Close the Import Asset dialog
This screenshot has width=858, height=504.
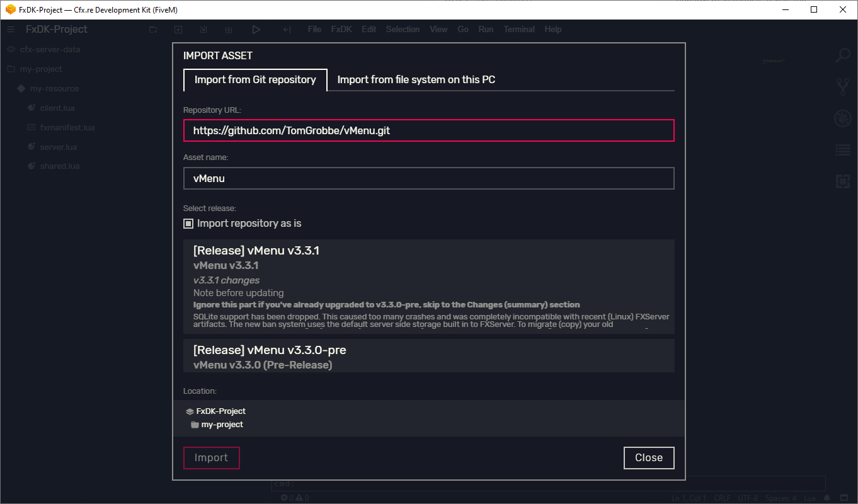[x=648, y=458]
